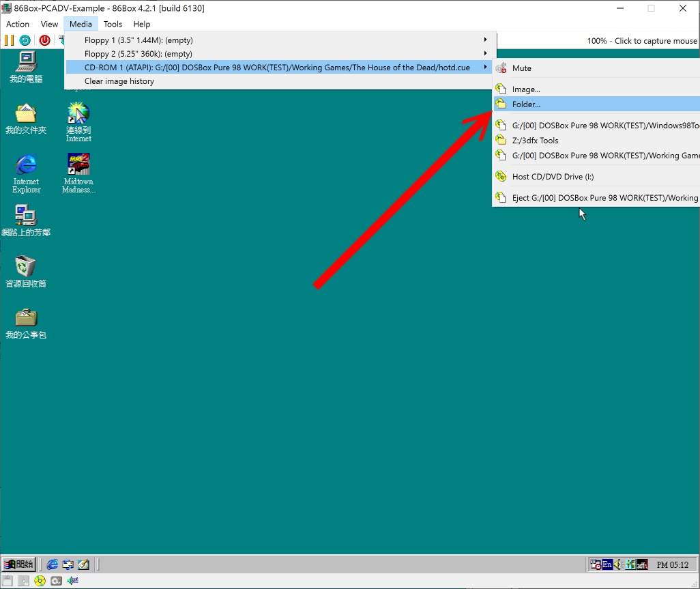Image resolution: width=700 pixels, height=589 pixels.
Task: Open the 我的電腦 desktop icon
Action: pos(26,67)
